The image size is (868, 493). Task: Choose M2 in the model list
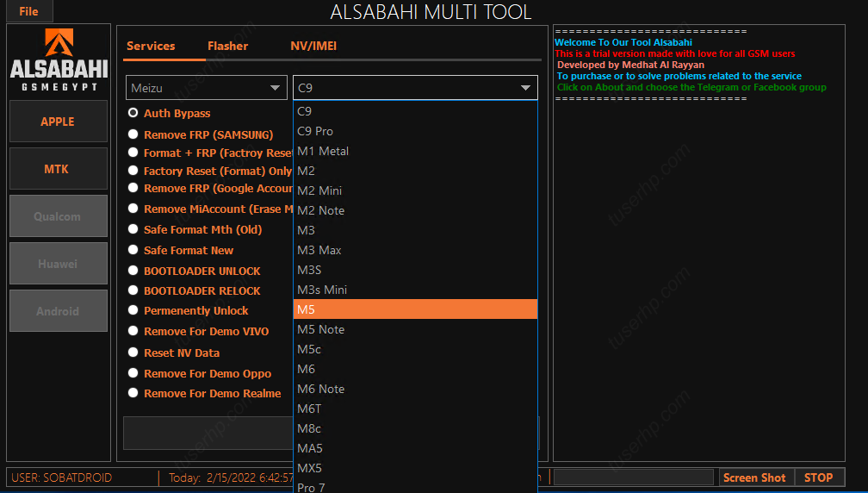coord(415,172)
